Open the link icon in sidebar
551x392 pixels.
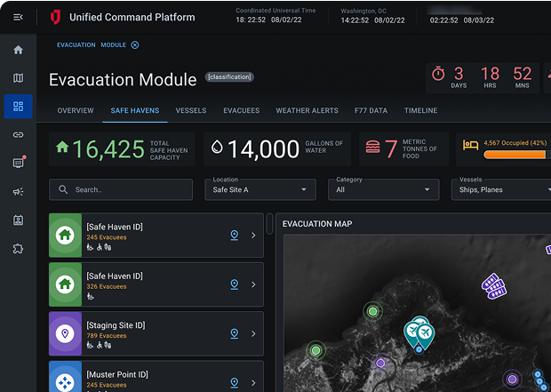(x=18, y=135)
